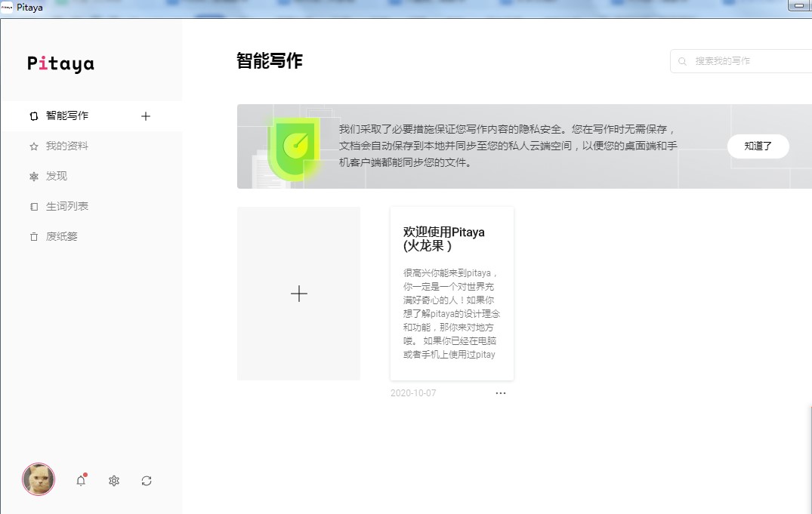812x514 pixels.
Task: Click the Pitaya logo in sidebar
Action: click(60, 63)
